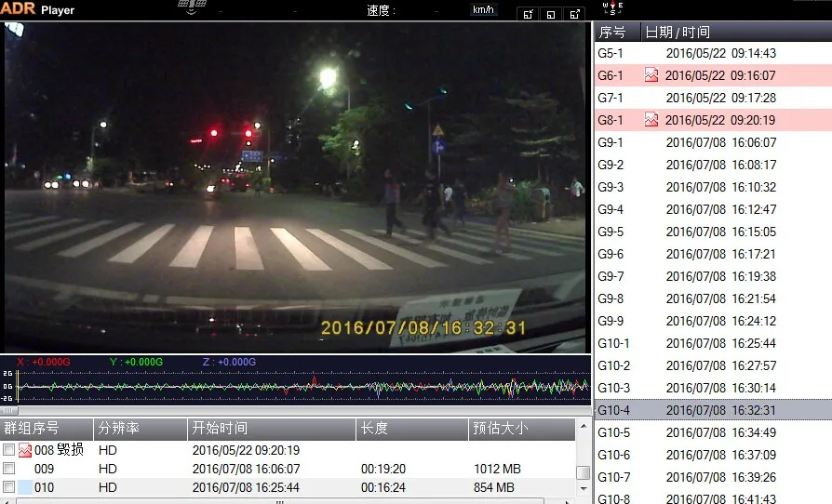Check the box for group 008 毁损
The height and width of the screenshot is (504, 832).
(x=8, y=450)
